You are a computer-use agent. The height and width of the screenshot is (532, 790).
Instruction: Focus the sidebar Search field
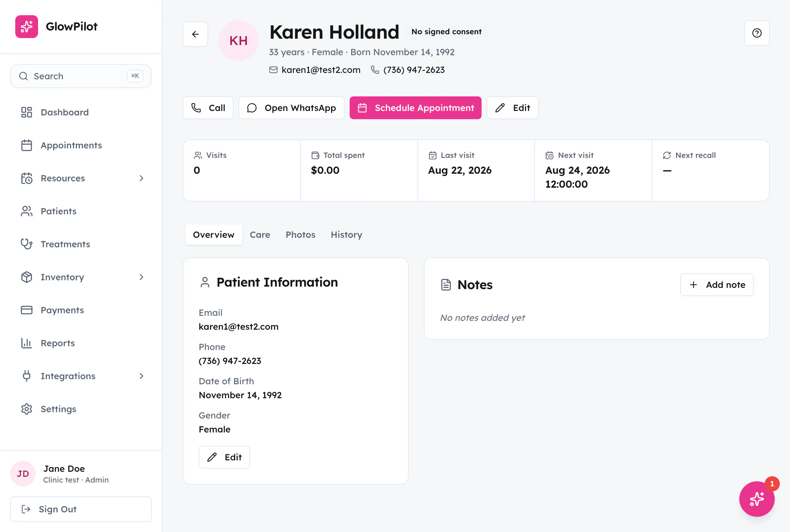pyautogui.click(x=81, y=76)
